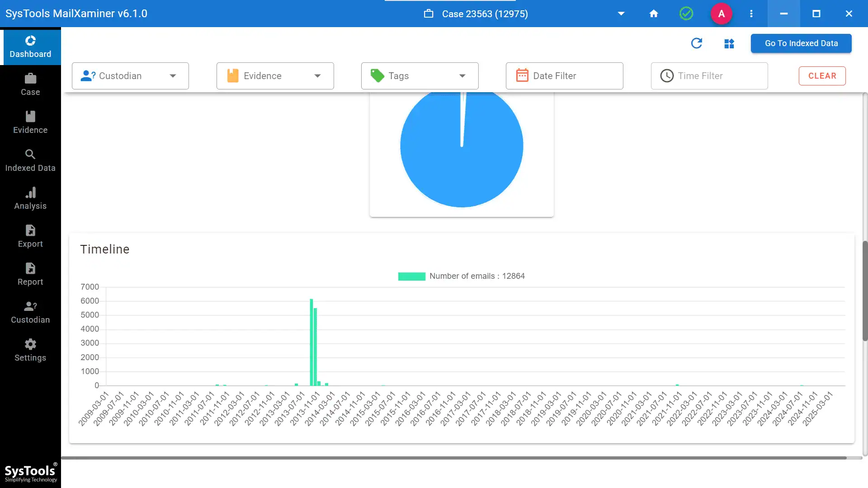Click the 2013-11-01 axis label
This screenshot has width=868, height=488.
pos(305,409)
